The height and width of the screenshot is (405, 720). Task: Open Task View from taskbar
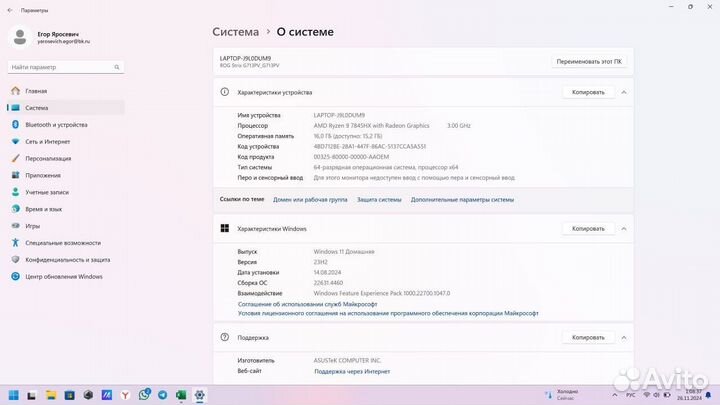[x=32, y=395]
